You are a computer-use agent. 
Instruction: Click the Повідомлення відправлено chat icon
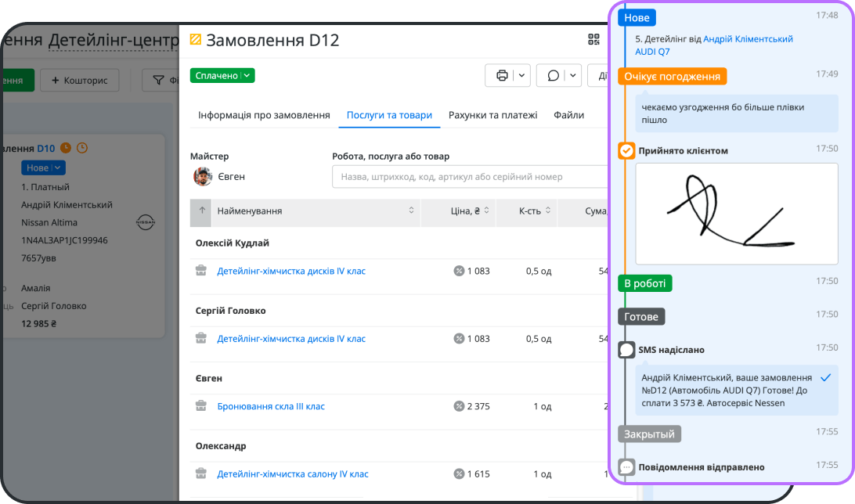(626, 467)
